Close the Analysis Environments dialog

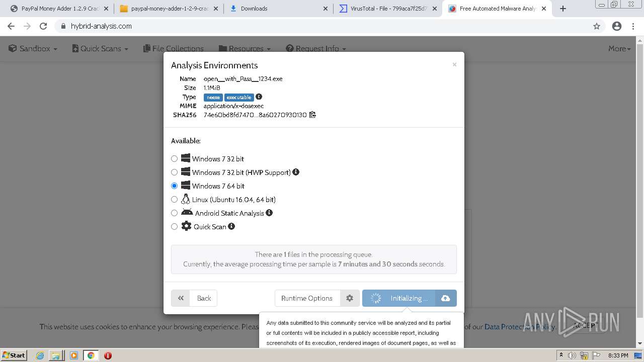[x=454, y=64]
